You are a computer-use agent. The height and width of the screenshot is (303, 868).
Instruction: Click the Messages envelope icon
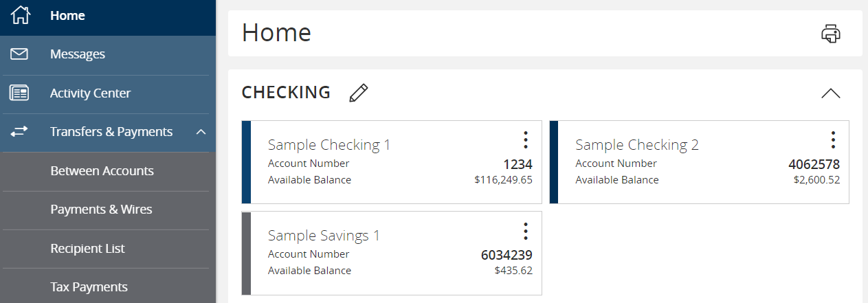[x=19, y=54]
